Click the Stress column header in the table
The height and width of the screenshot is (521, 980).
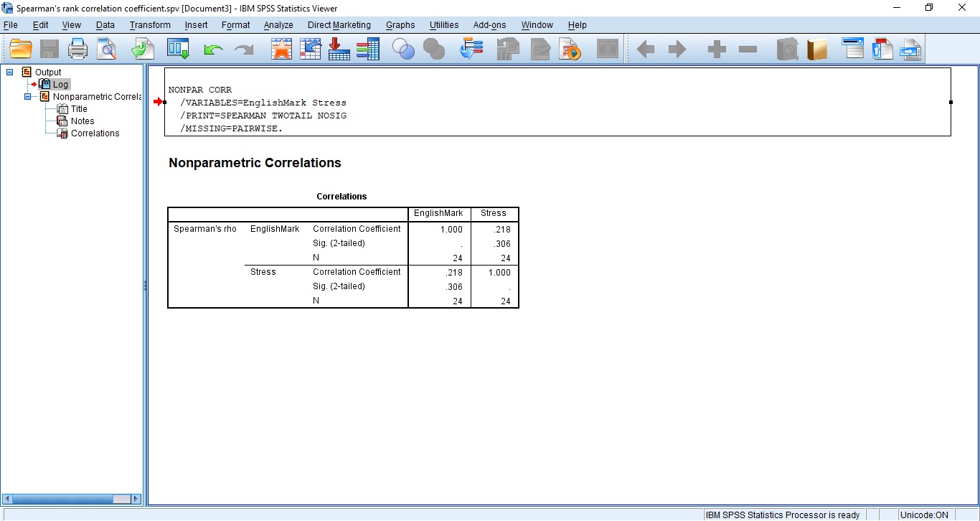coord(494,213)
